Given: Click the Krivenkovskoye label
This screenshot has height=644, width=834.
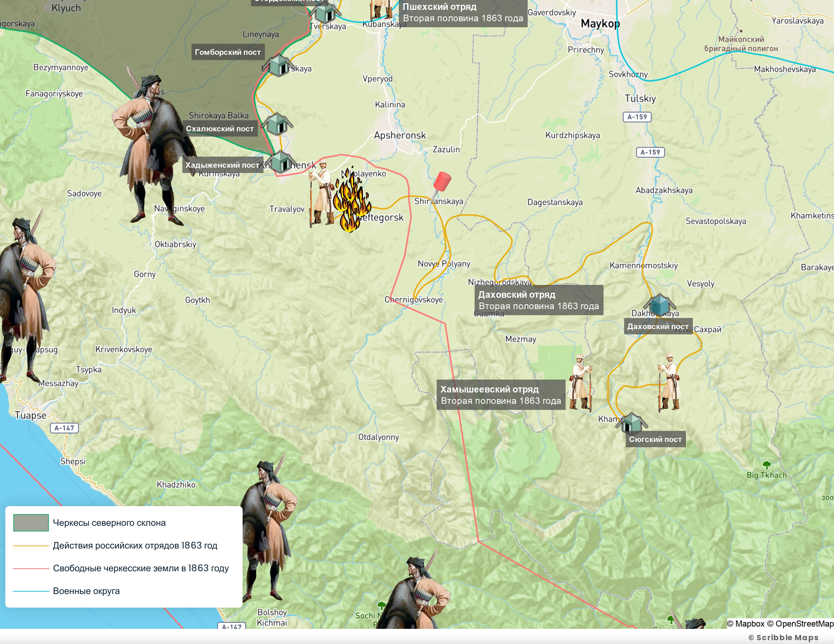Looking at the screenshot, I should (124, 349).
